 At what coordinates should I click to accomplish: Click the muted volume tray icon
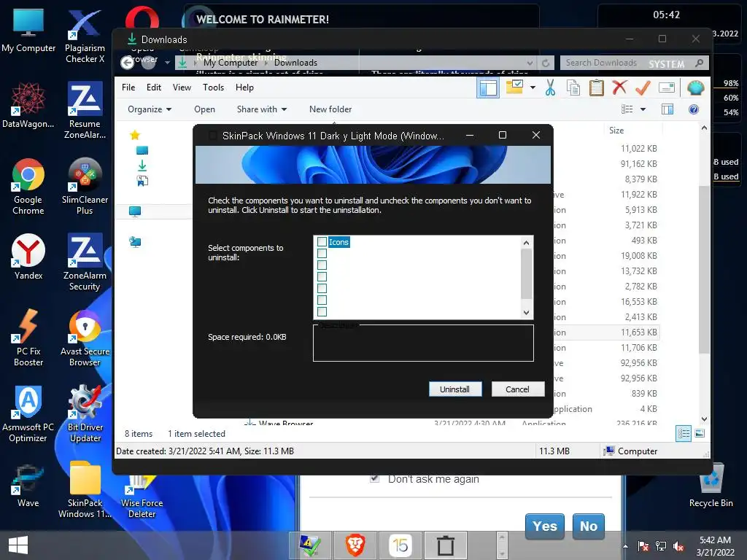pyautogui.click(x=679, y=546)
